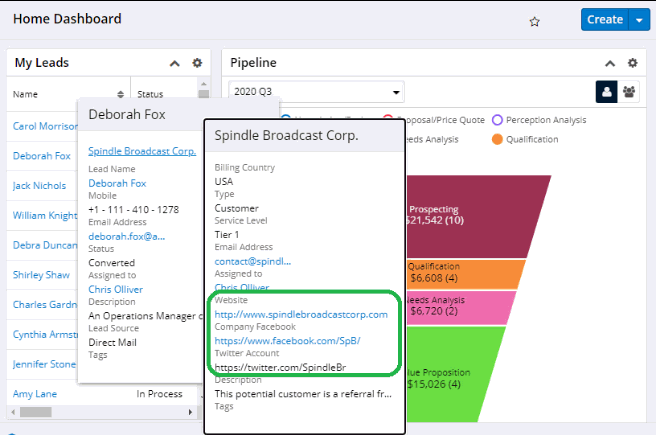The width and height of the screenshot is (656, 435).
Task: Collapse the Pipeline dashlet
Action: coord(610,64)
